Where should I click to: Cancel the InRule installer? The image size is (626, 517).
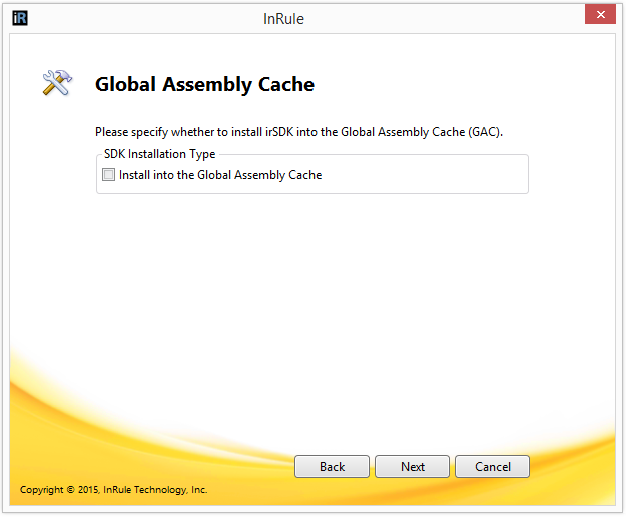tap(493, 466)
